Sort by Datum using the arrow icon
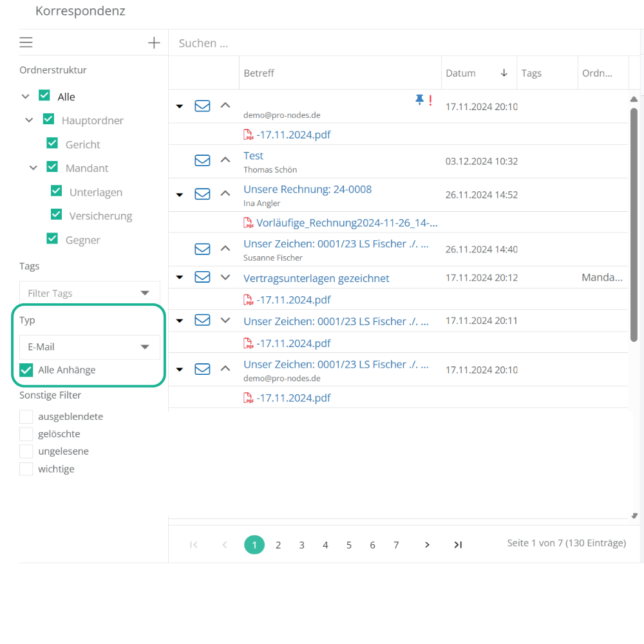This screenshot has height=644, width=644. (x=504, y=73)
